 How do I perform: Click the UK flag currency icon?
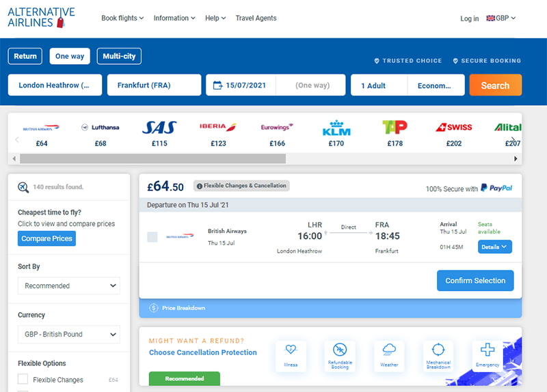(x=490, y=18)
